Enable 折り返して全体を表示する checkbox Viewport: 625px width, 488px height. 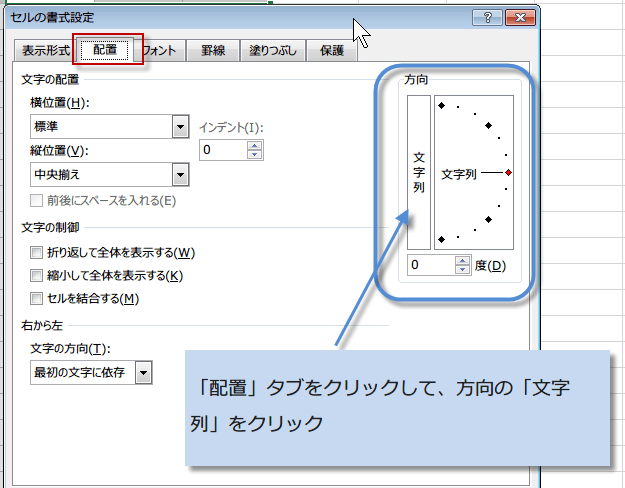tap(36, 252)
